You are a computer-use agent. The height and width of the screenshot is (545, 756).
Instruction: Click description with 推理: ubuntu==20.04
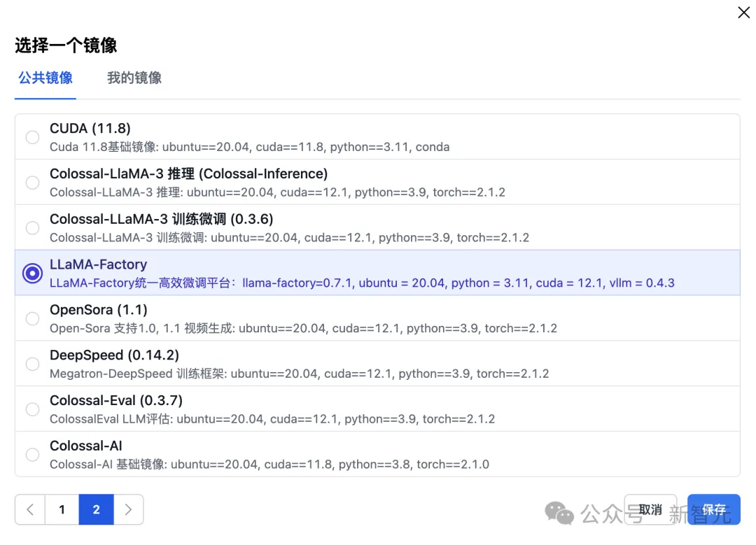[277, 192]
